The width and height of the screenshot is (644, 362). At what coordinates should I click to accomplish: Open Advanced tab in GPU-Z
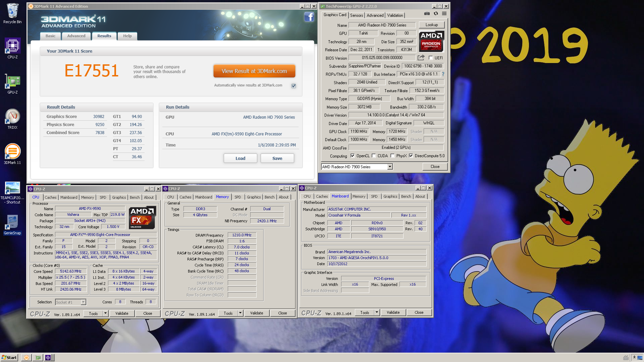[375, 15]
